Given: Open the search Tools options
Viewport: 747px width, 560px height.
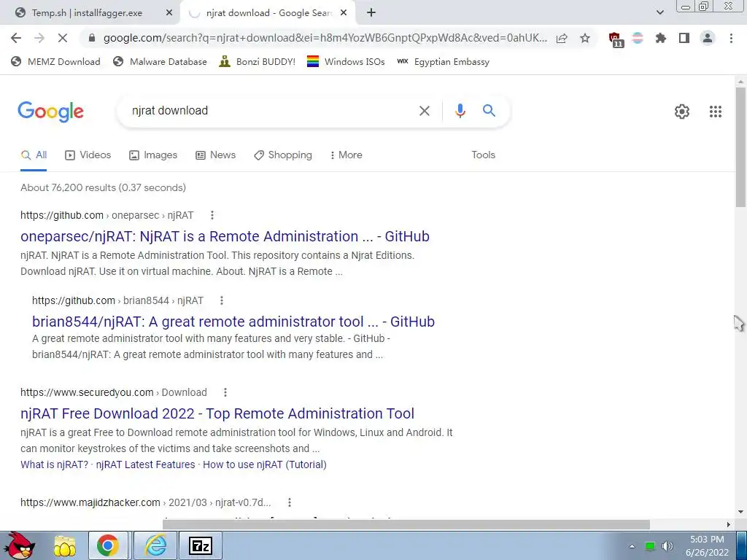Looking at the screenshot, I should pos(483,155).
